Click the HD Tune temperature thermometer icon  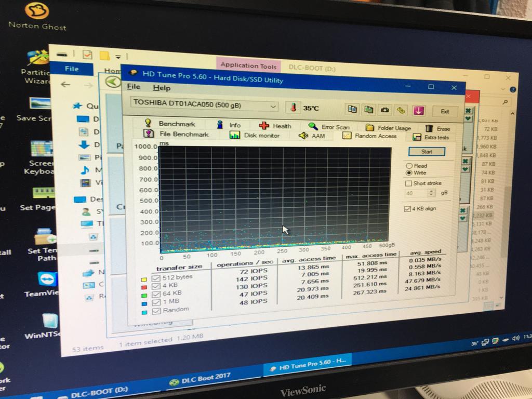293,108
